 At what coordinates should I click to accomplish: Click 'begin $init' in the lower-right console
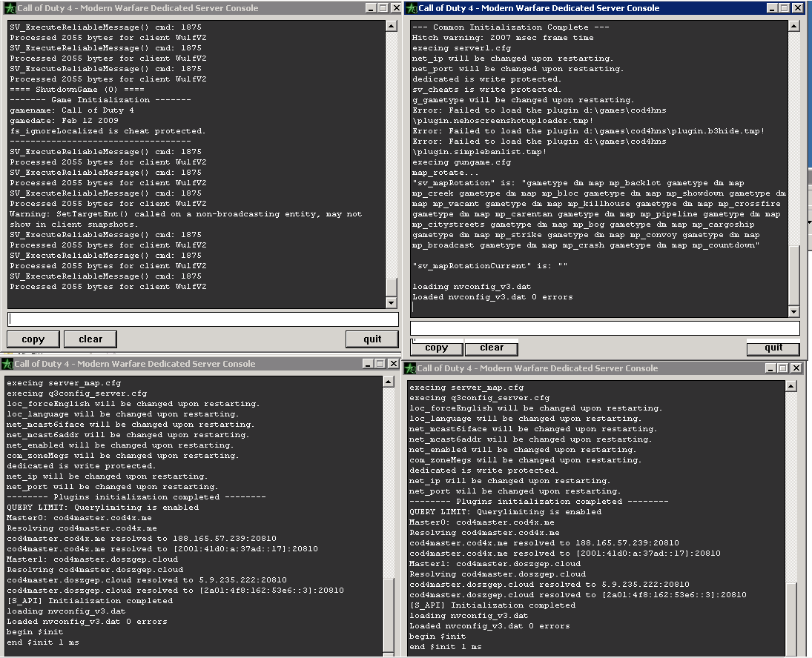click(438, 637)
